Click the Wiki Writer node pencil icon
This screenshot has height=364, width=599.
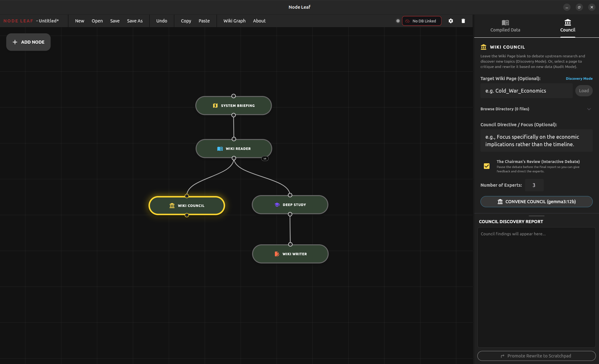tap(277, 254)
